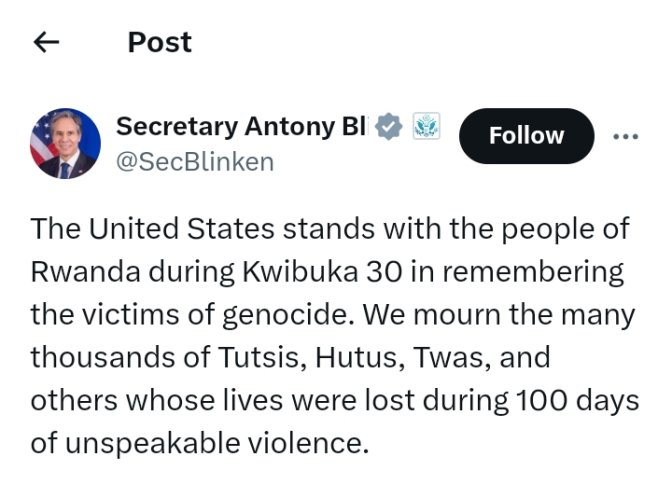Click the government seal affiliation badge
This screenshot has height=484, width=672.
[427, 128]
